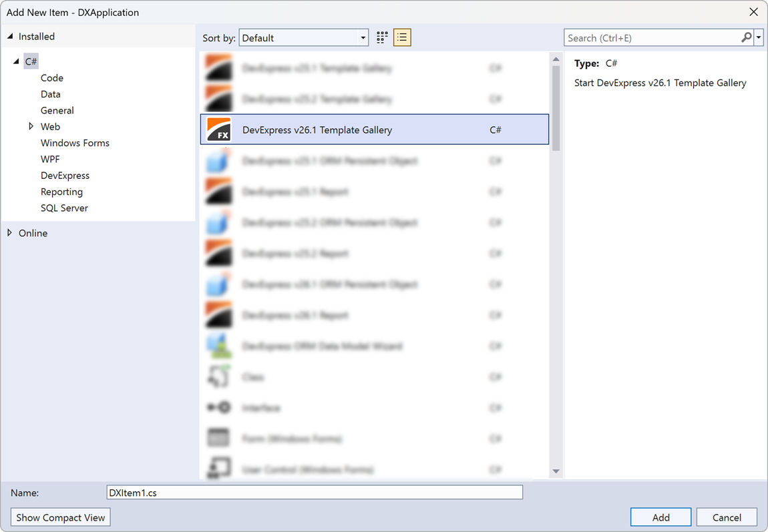Switch to small icons view
The height and width of the screenshot is (532, 768).
[382, 37]
